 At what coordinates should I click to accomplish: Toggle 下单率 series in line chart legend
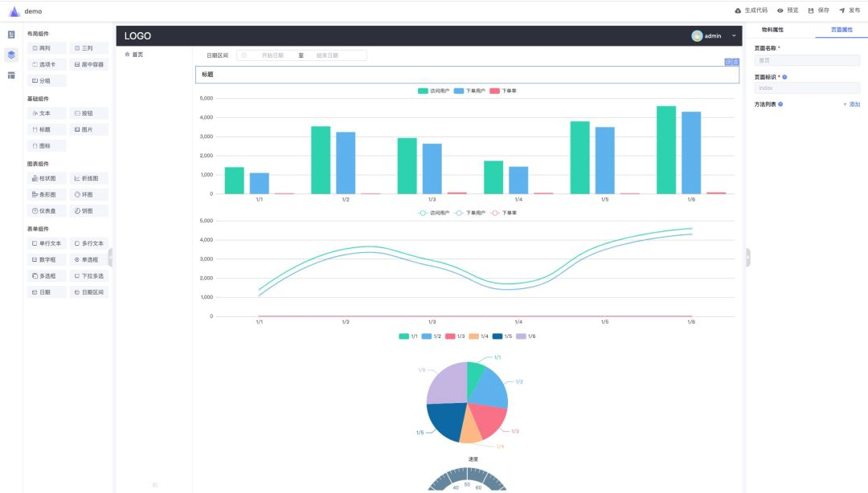click(x=503, y=213)
